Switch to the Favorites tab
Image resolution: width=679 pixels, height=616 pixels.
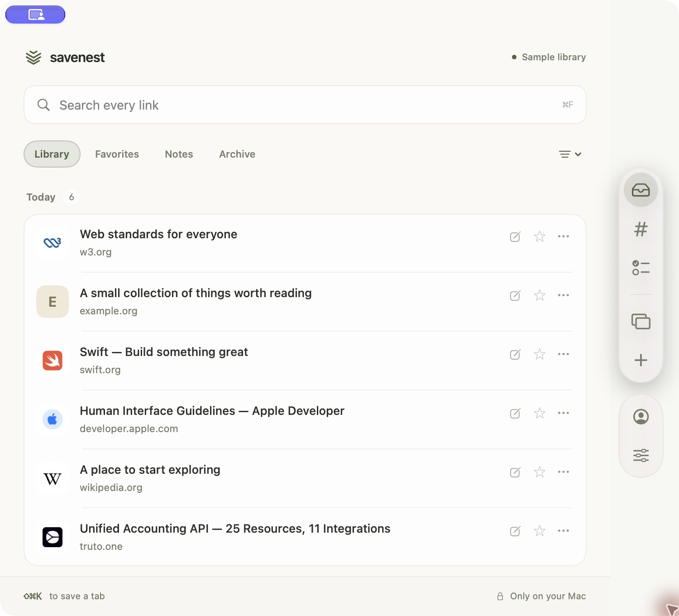117,154
